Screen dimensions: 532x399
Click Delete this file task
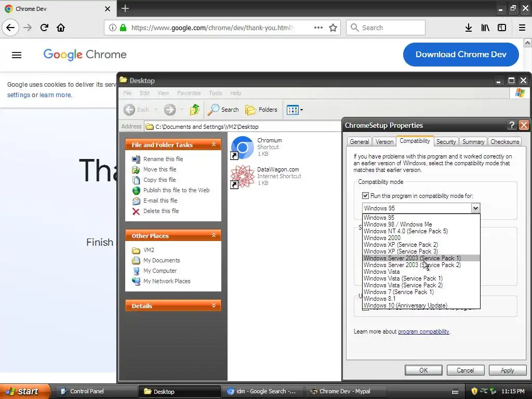pos(161,211)
